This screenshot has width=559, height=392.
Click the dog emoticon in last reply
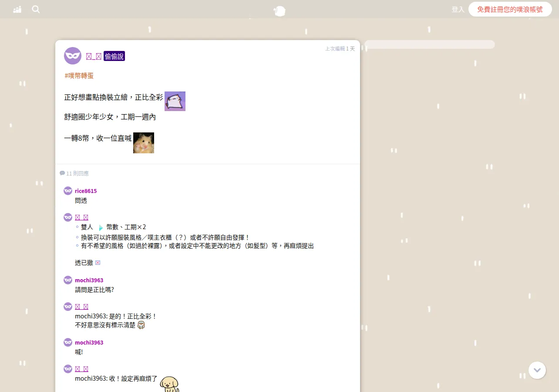pyautogui.click(x=169, y=384)
